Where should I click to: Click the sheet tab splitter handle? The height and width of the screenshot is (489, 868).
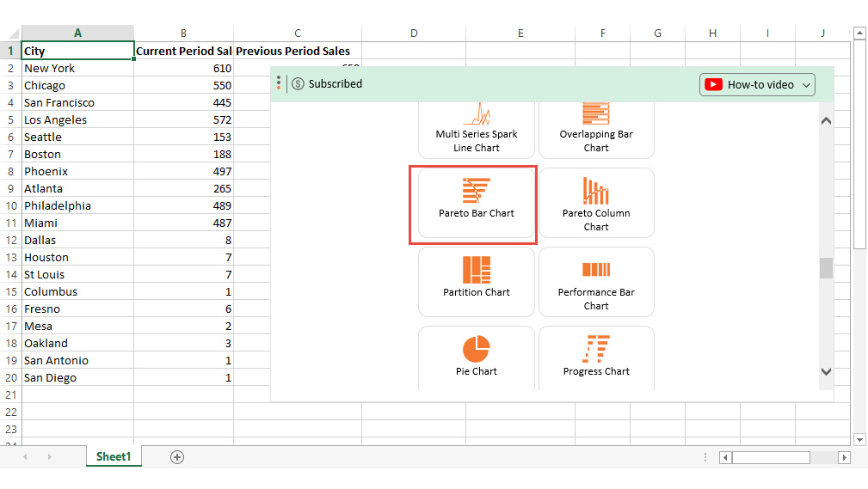point(705,457)
